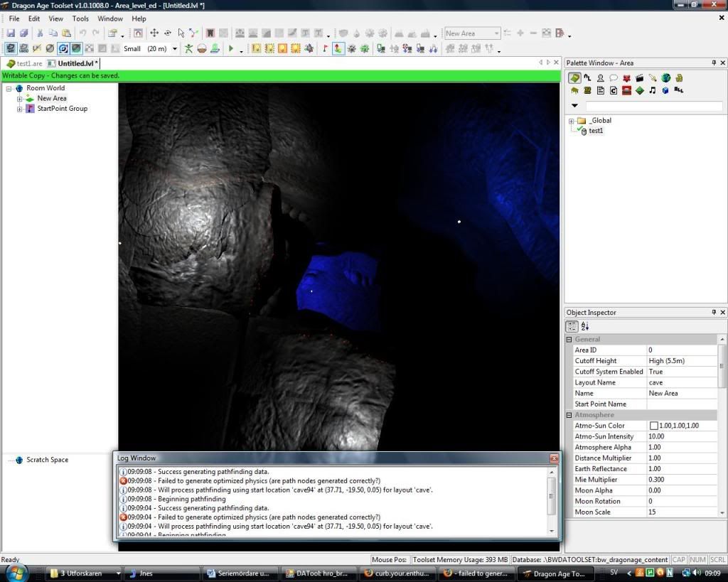Toggle alphabetical sort in the Object Inspector

(585, 326)
